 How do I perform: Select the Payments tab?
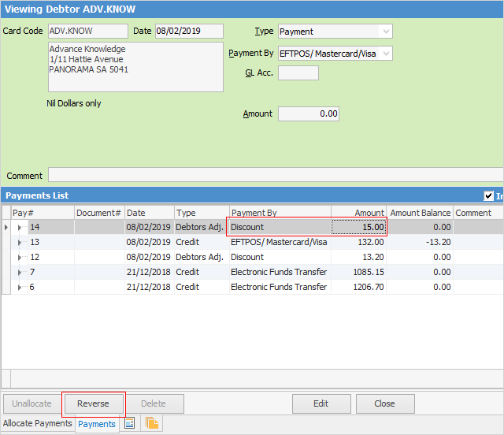[x=97, y=424]
